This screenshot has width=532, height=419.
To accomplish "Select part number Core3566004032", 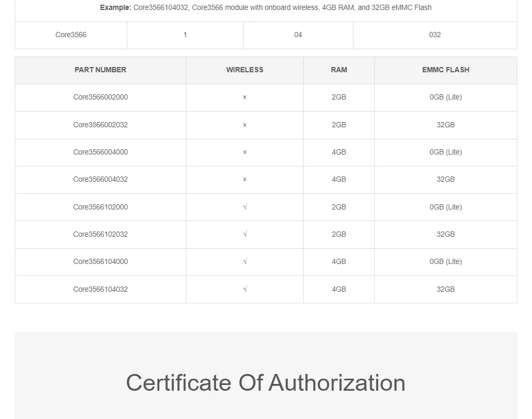I will click(101, 179).
